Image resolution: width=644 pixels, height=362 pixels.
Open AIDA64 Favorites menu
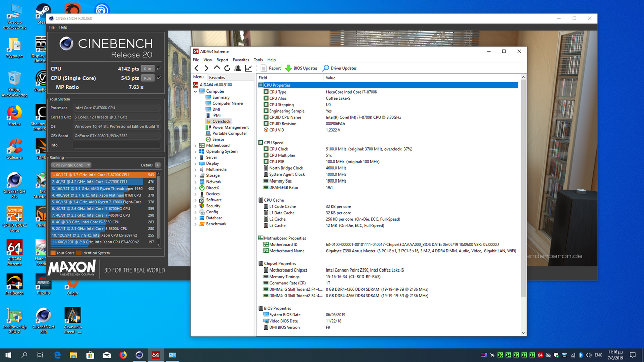[241, 60]
